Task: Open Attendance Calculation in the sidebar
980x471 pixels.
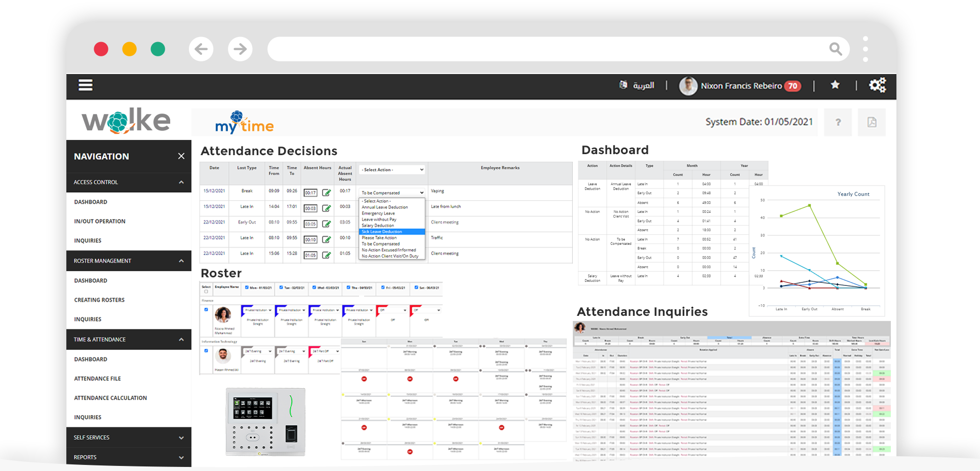Action: point(110,398)
